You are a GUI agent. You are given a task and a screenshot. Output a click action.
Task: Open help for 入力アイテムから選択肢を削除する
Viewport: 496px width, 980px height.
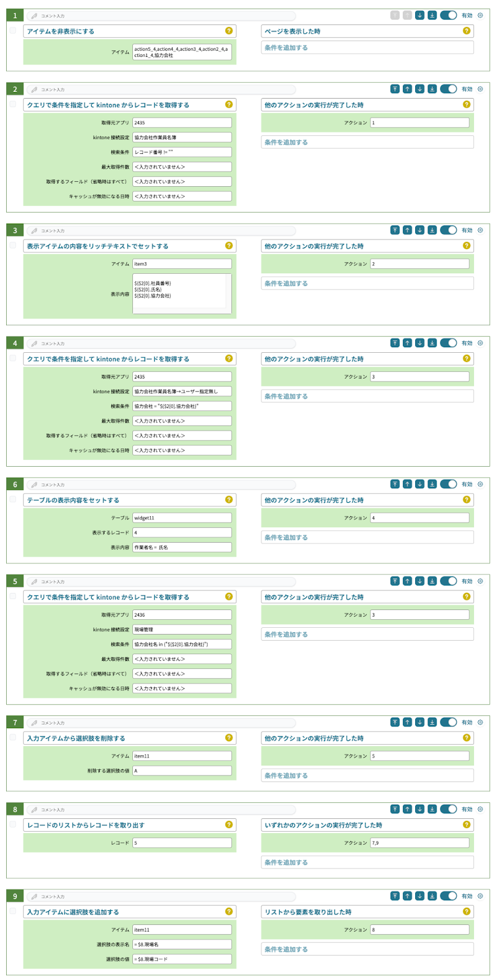tap(229, 737)
